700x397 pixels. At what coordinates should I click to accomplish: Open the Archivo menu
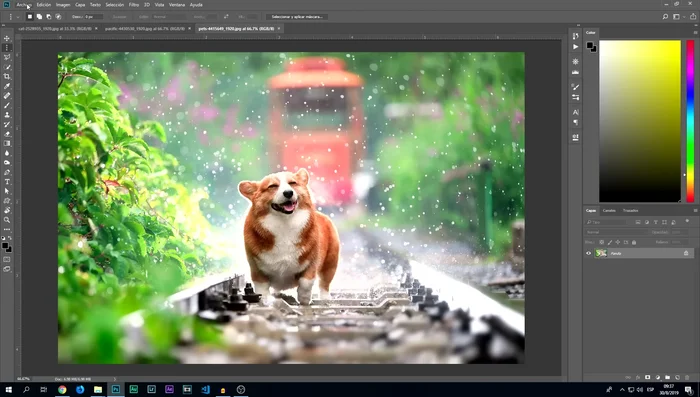(24, 5)
